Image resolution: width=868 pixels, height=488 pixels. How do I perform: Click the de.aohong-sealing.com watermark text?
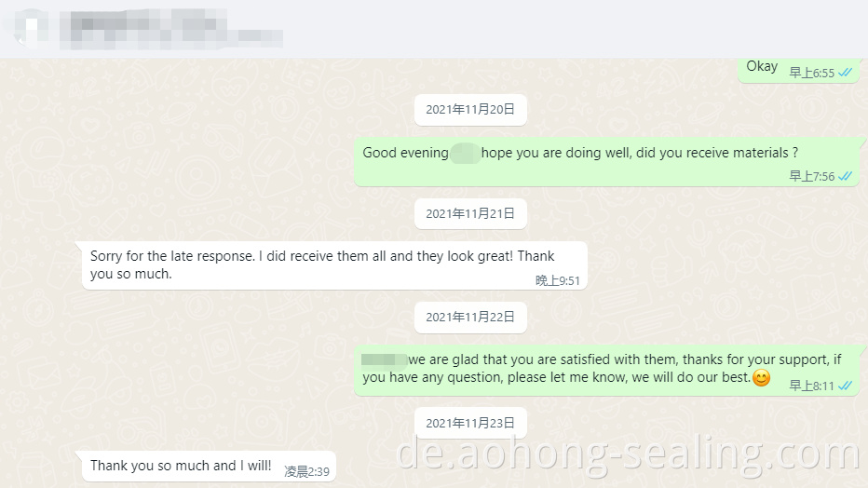pos(629,454)
